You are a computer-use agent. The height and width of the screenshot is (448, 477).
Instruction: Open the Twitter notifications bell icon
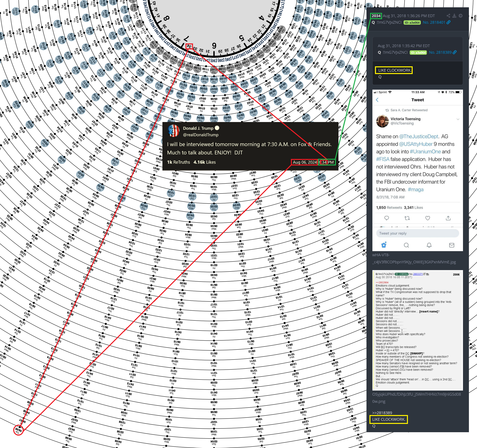click(429, 245)
